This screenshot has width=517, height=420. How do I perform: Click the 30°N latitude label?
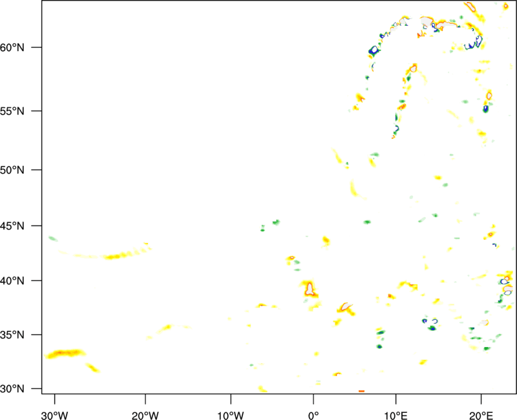click(12, 389)
